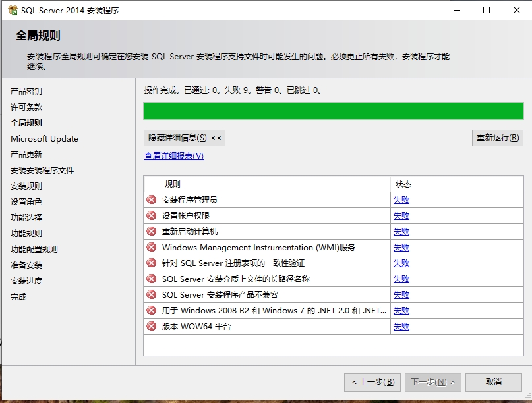Minimize the SQL Server 2014 setup window
Viewport: 532px width, 403px height.
pos(457,10)
